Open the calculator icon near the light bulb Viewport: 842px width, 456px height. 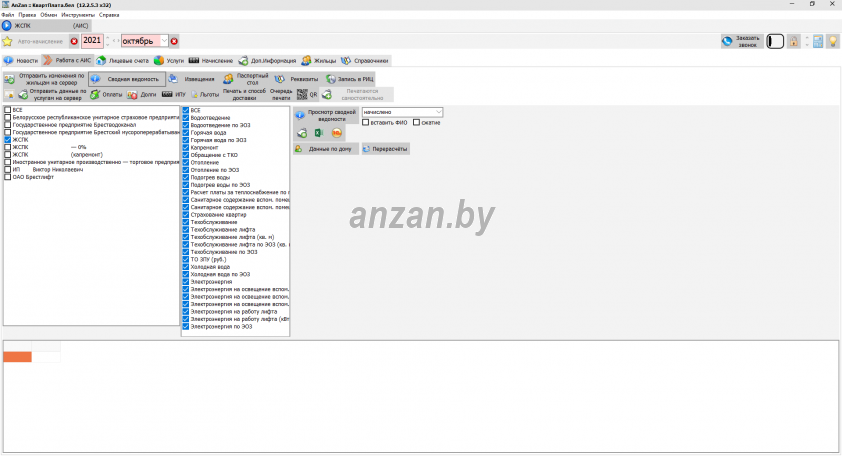[818, 41]
